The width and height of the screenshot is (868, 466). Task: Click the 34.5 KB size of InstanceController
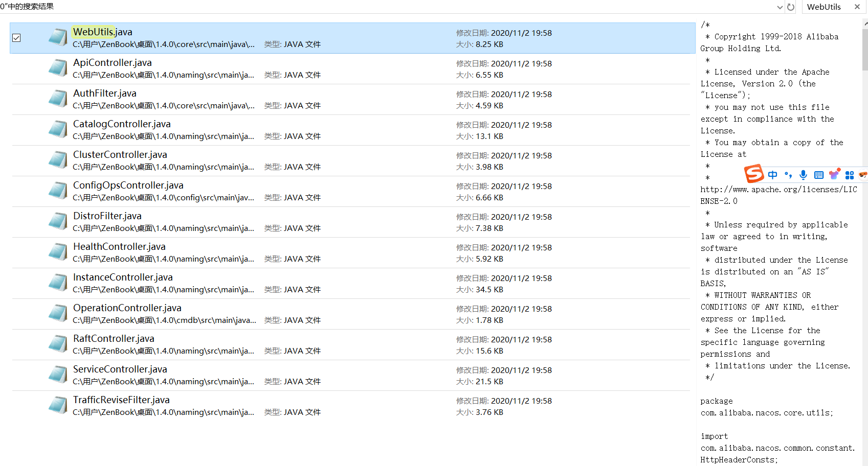coord(489,290)
